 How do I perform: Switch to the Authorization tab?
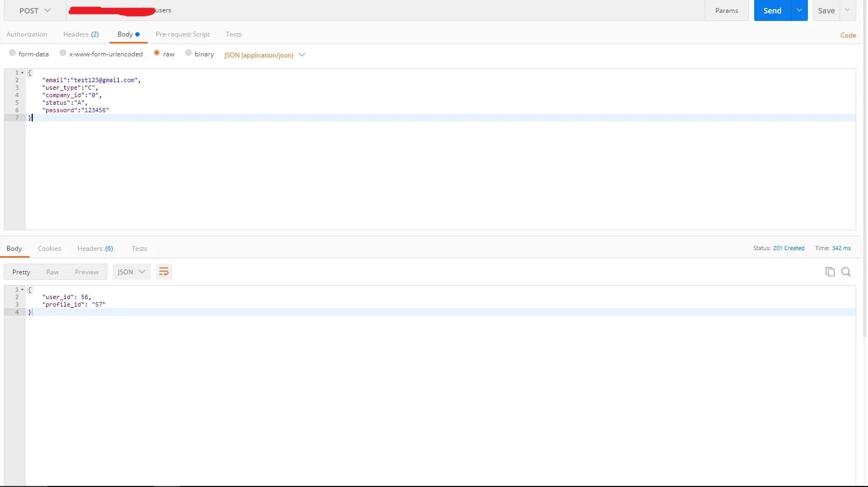coord(27,34)
